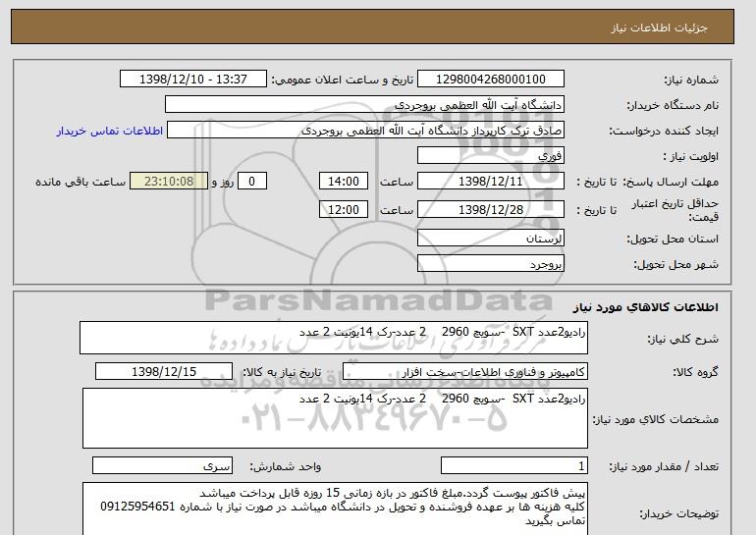The image size is (756, 535).
Task: Click the need date field 1398/12/15
Action: pos(164,372)
